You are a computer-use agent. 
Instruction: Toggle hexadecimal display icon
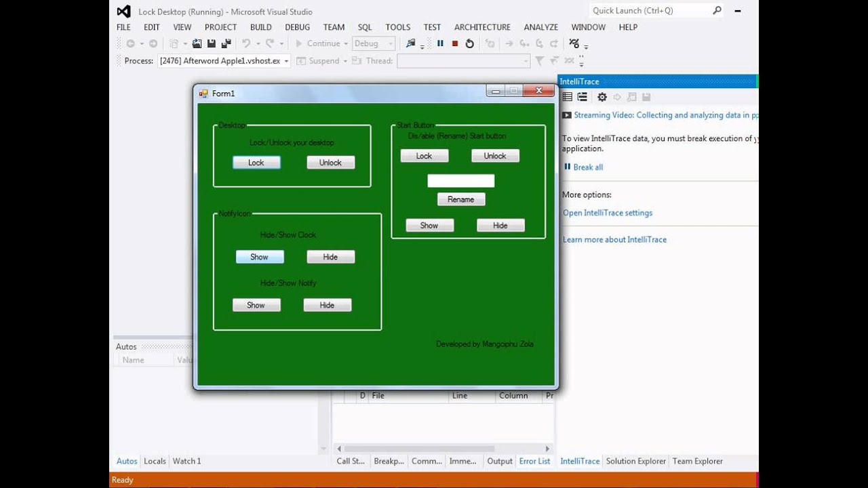[x=574, y=43]
